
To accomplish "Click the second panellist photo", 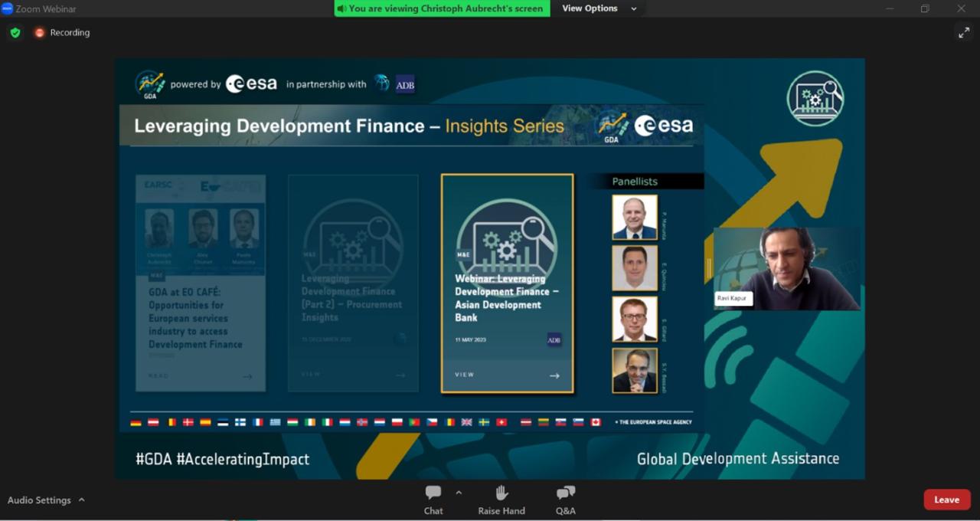I will (635, 268).
